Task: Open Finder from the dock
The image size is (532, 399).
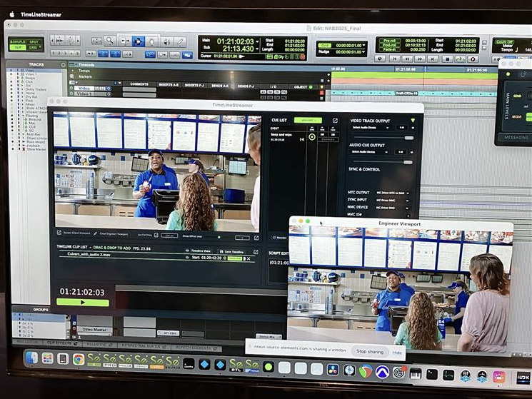Action: [31, 358]
